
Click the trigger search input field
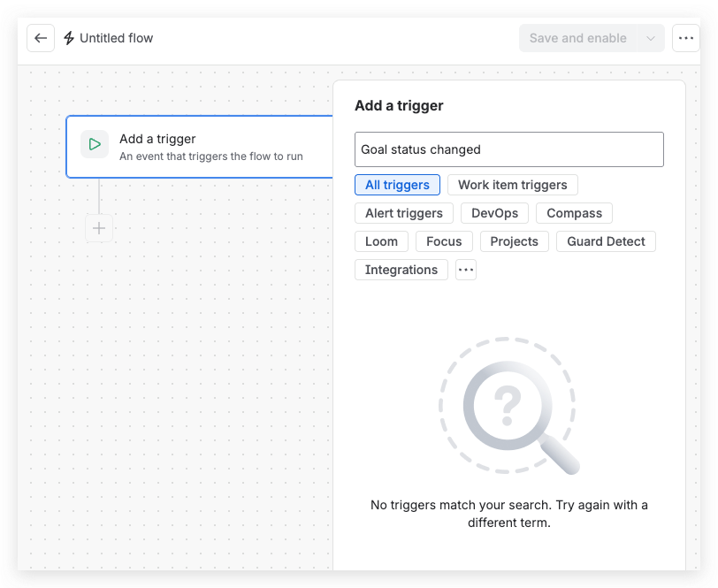click(508, 149)
